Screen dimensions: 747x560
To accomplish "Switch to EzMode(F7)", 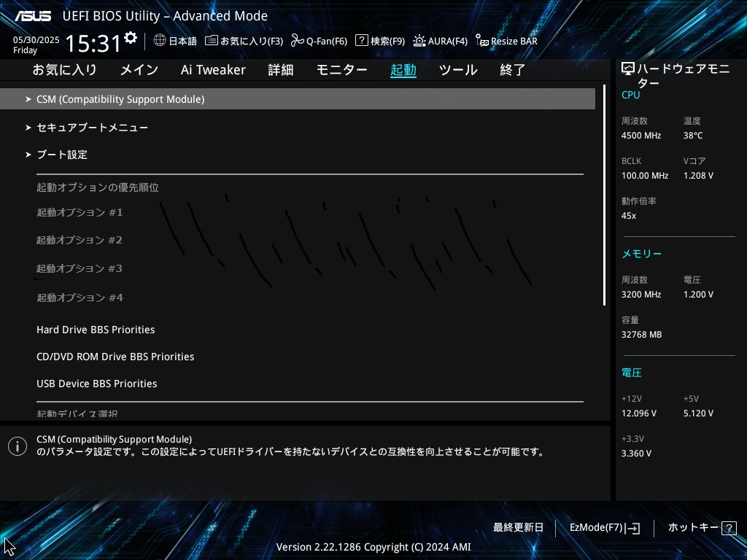I will pyautogui.click(x=605, y=528).
